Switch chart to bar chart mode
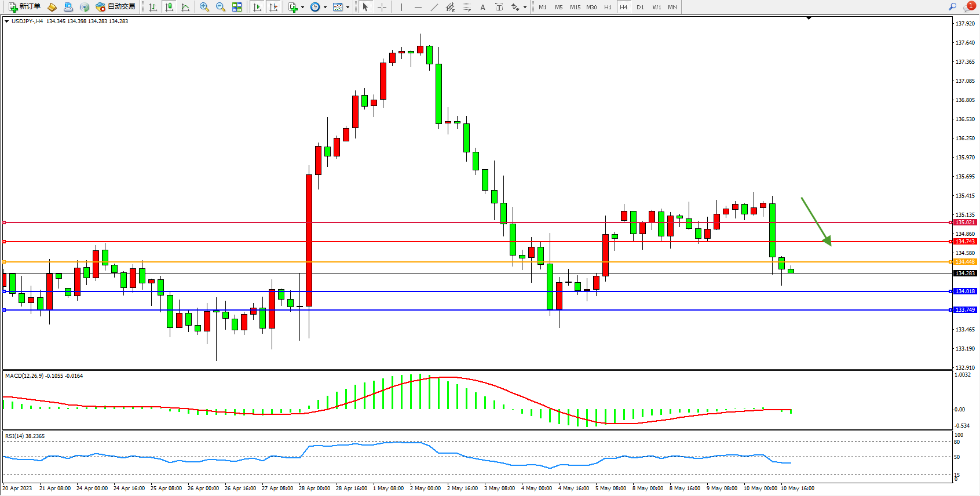Viewport: 980px width, 496px height. point(153,7)
